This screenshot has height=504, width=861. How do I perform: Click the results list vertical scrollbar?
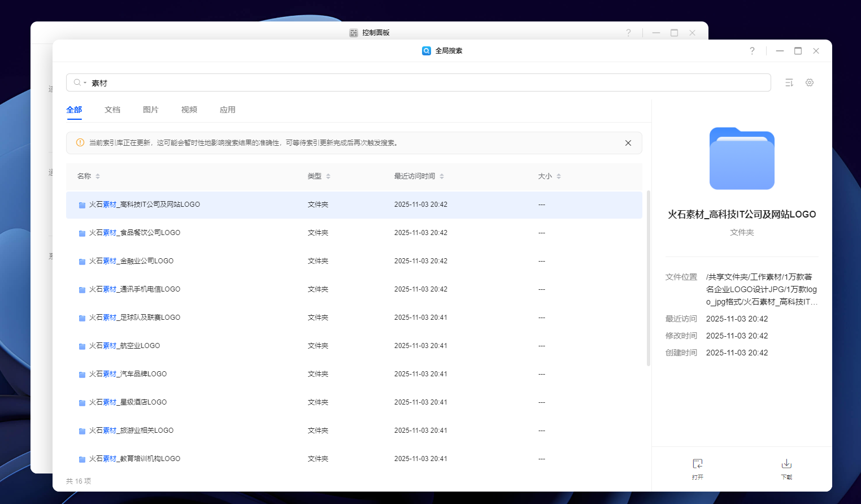649,278
